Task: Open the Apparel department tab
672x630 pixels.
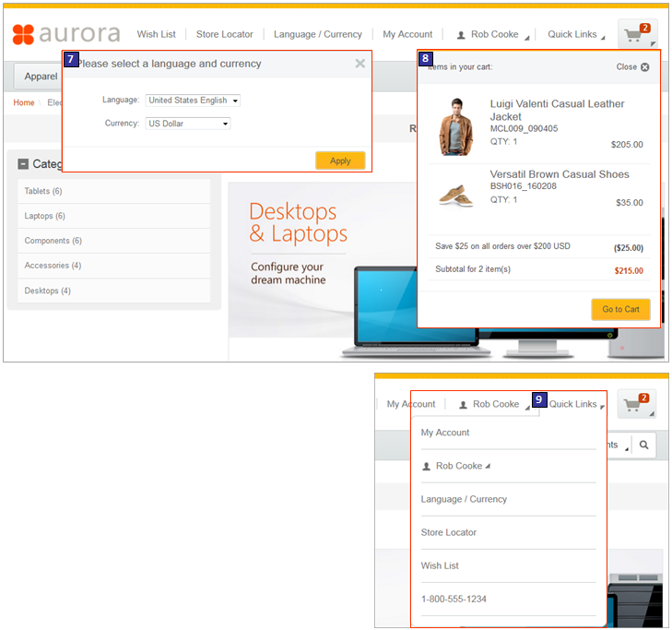Action: tap(38, 77)
